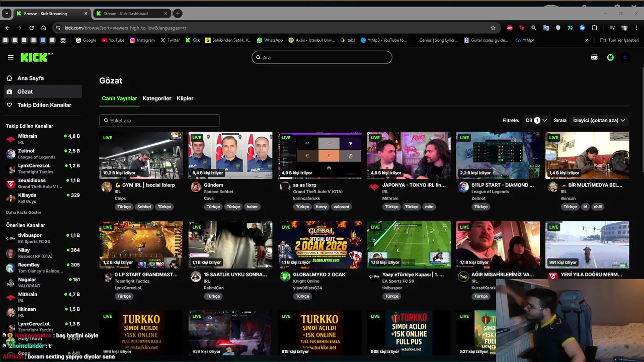Open Yaay eTürkiye Kupası stream thumbnail
The height and width of the screenshot is (362, 644).
409,245
